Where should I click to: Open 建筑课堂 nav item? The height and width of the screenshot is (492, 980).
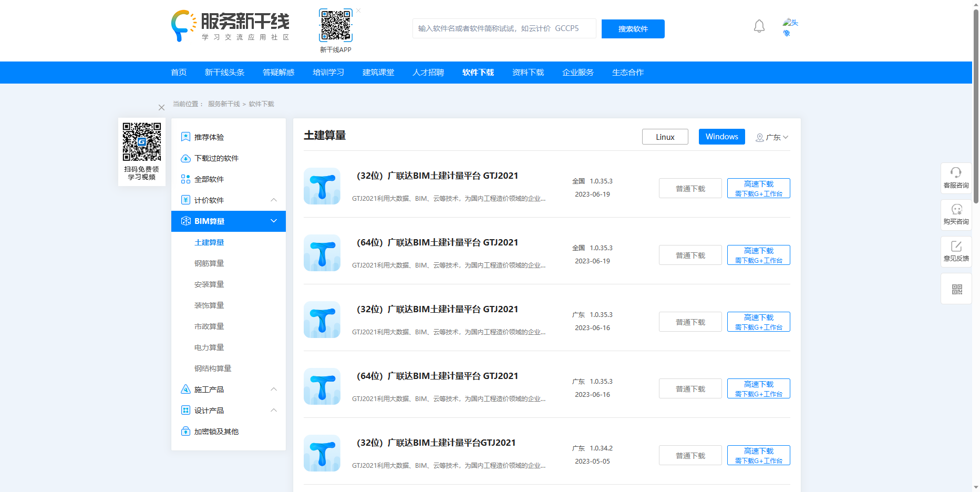(x=378, y=73)
